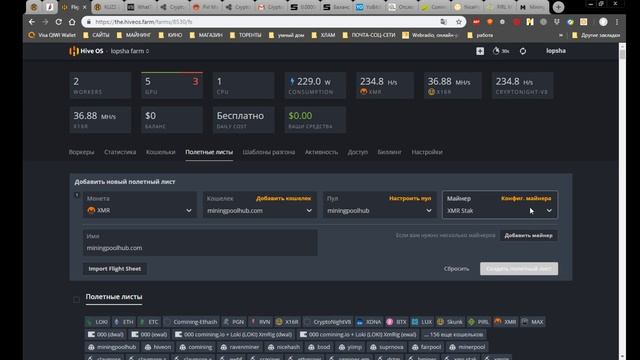Tick the select-all checkbox beside flight sheets heading
Screen dimensions: 640x360
point(76,300)
